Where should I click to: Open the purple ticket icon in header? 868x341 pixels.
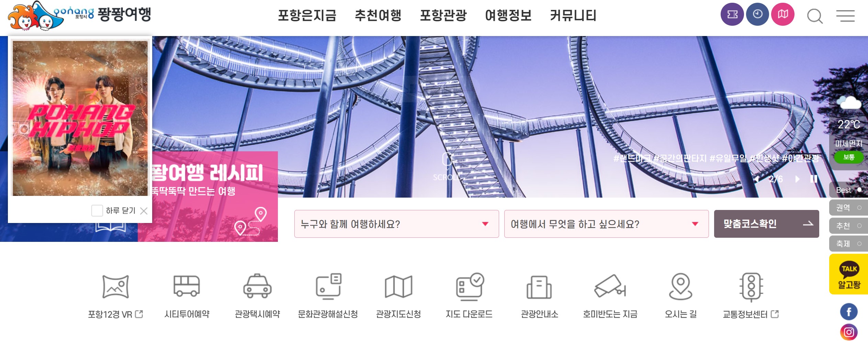(x=732, y=14)
